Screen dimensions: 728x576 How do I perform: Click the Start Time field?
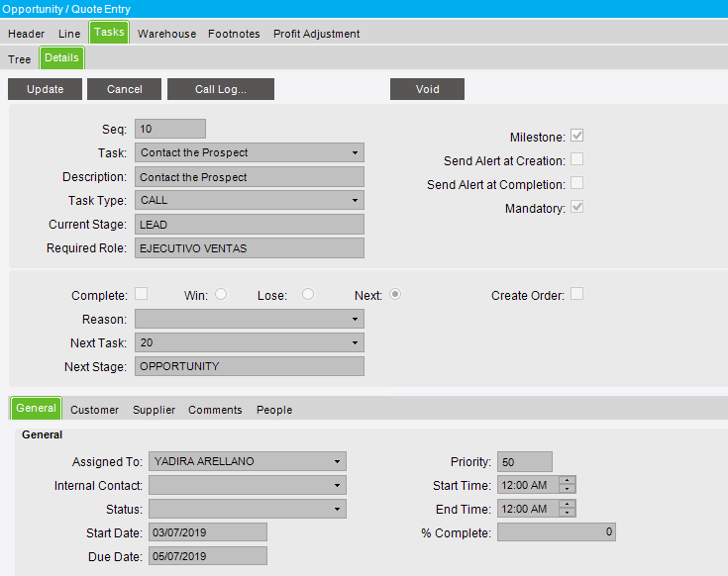pyautogui.click(x=528, y=485)
